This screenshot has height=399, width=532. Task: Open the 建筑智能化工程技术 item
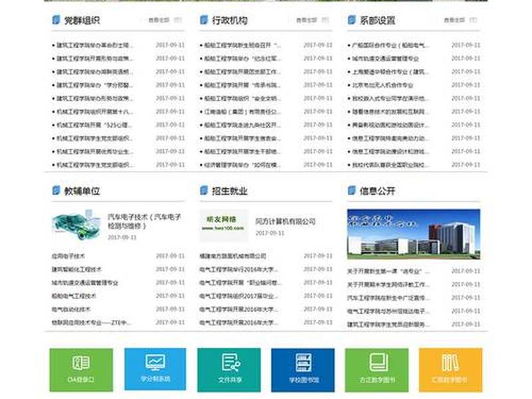coord(76,269)
